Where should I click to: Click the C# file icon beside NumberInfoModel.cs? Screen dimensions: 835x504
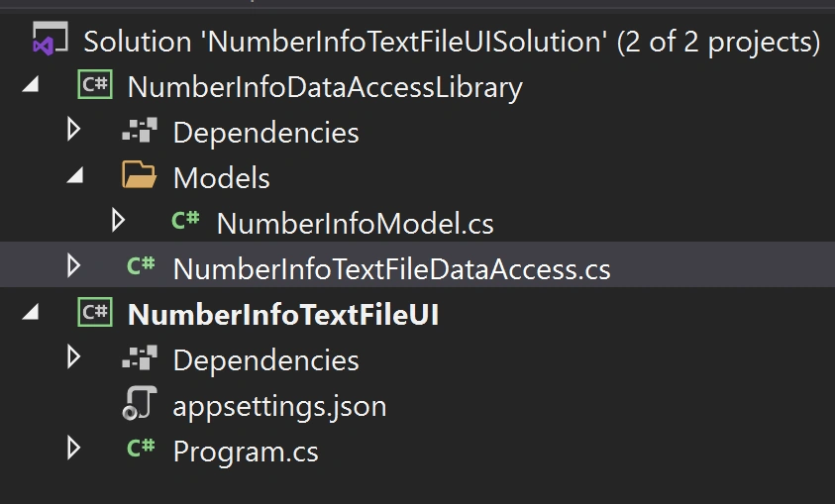185,220
